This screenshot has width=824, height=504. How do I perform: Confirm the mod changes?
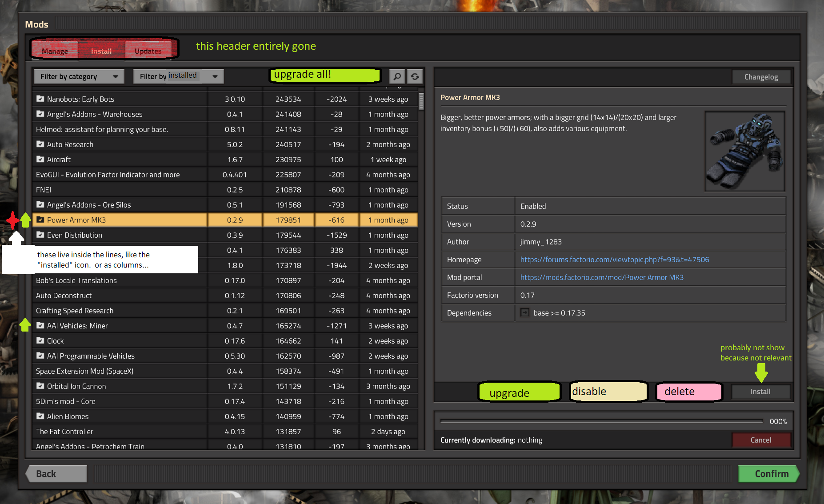pyautogui.click(x=769, y=474)
